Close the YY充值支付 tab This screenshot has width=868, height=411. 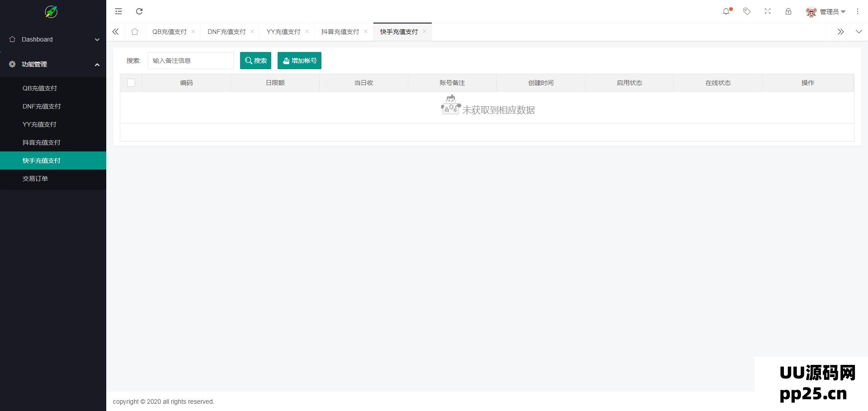[307, 32]
